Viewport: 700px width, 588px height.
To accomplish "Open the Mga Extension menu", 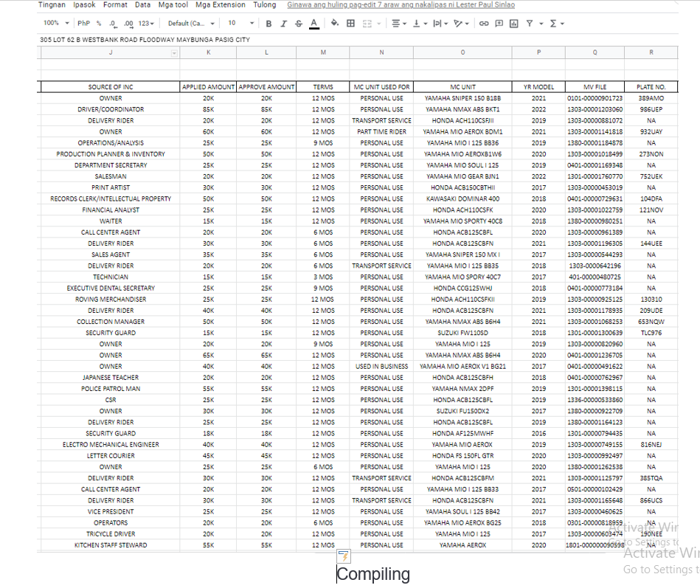I will point(221,5).
